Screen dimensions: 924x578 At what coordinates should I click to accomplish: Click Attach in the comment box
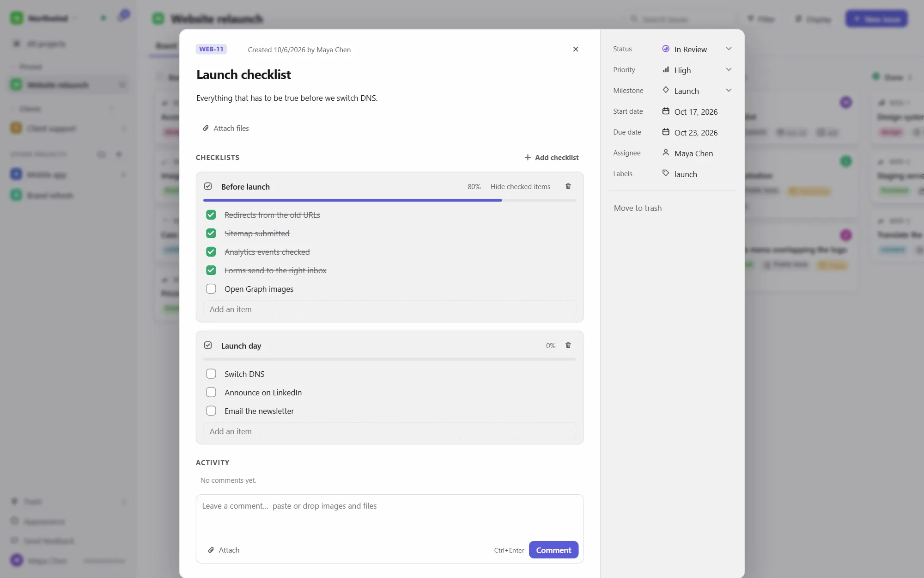click(x=224, y=550)
